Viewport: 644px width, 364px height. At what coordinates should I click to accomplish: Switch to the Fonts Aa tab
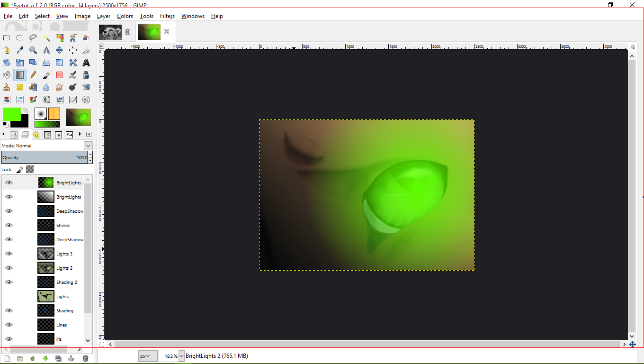click(70, 135)
